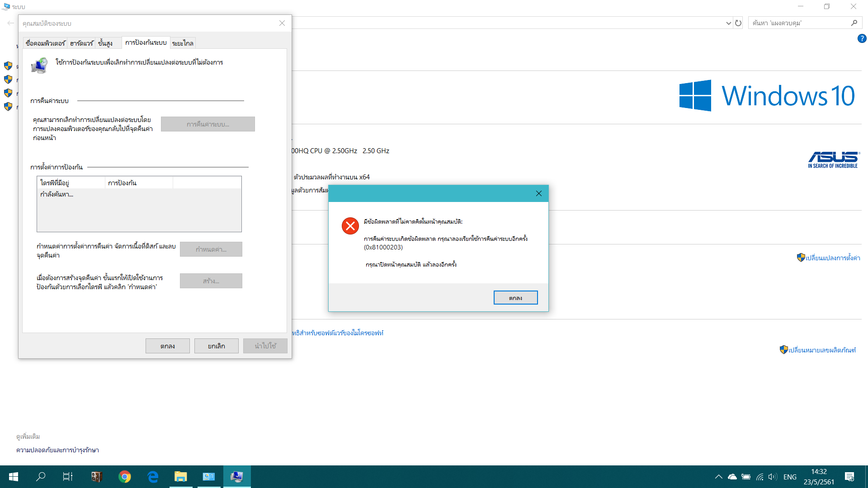The width and height of the screenshot is (868, 488).
Task: Launch Google Chrome from taskbar
Action: point(124,477)
